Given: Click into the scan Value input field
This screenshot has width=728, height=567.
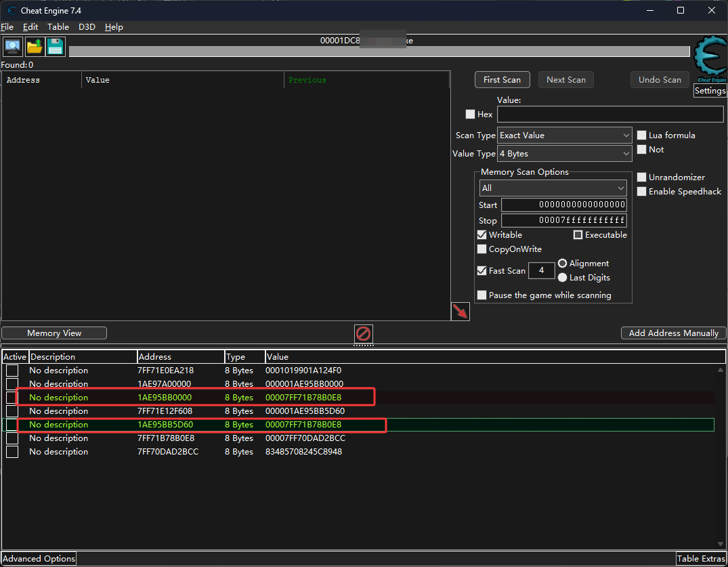Looking at the screenshot, I should [610, 114].
